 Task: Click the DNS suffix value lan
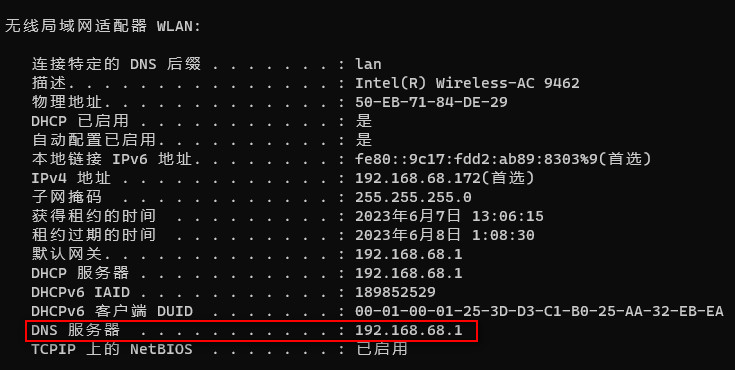(x=368, y=64)
